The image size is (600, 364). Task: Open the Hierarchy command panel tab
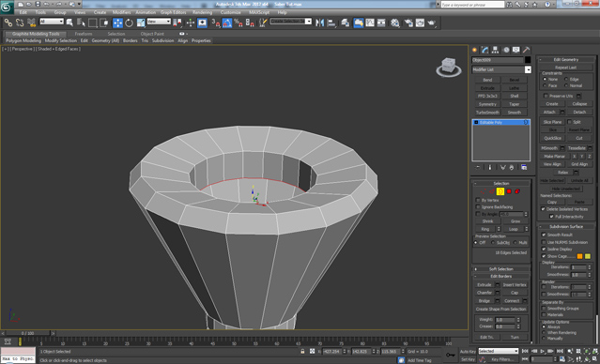(496, 50)
